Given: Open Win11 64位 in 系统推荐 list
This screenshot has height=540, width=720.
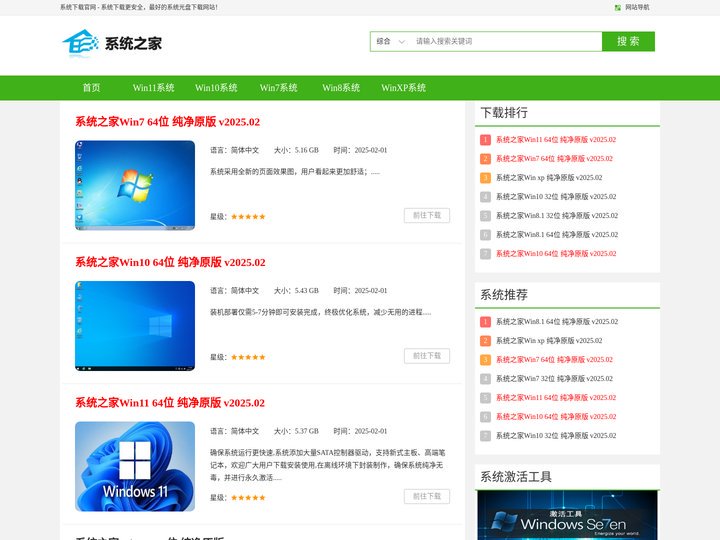Looking at the screenshot, I should point(556,398).
